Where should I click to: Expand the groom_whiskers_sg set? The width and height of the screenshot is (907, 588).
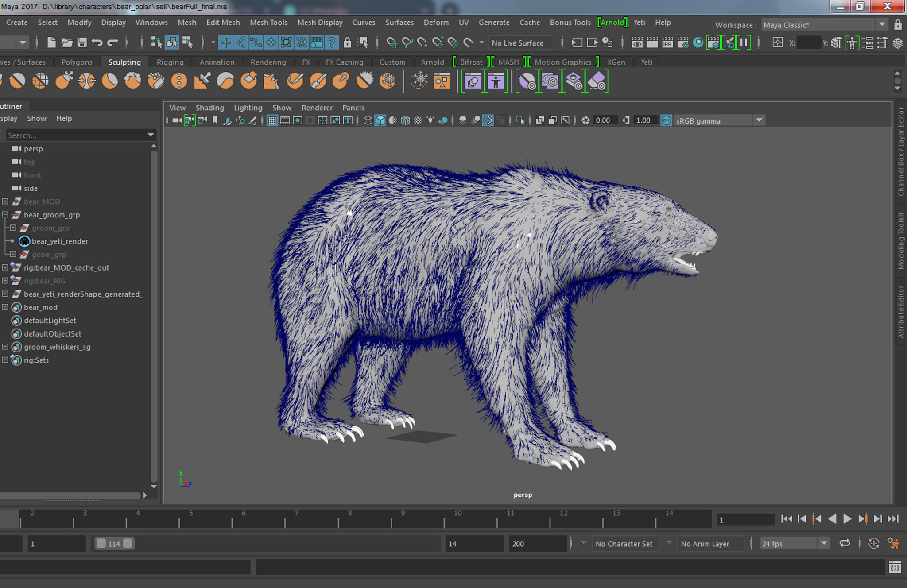5,347
